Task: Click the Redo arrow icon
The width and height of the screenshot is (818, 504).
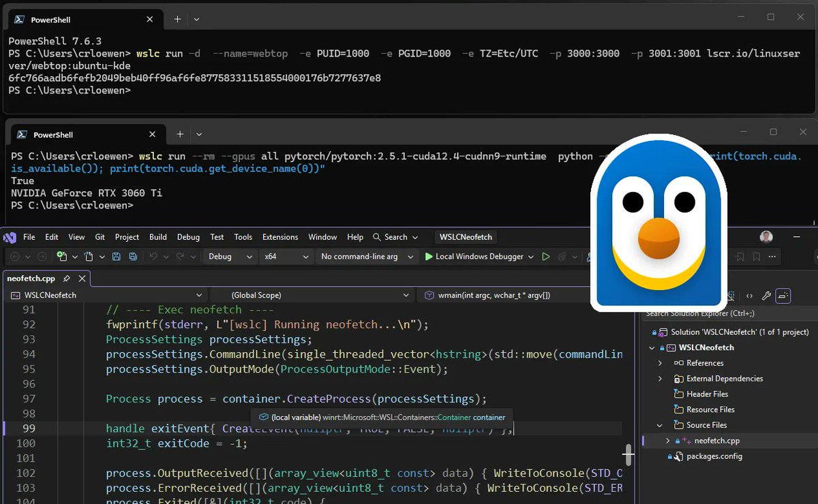Action: [x=181, y=257]
